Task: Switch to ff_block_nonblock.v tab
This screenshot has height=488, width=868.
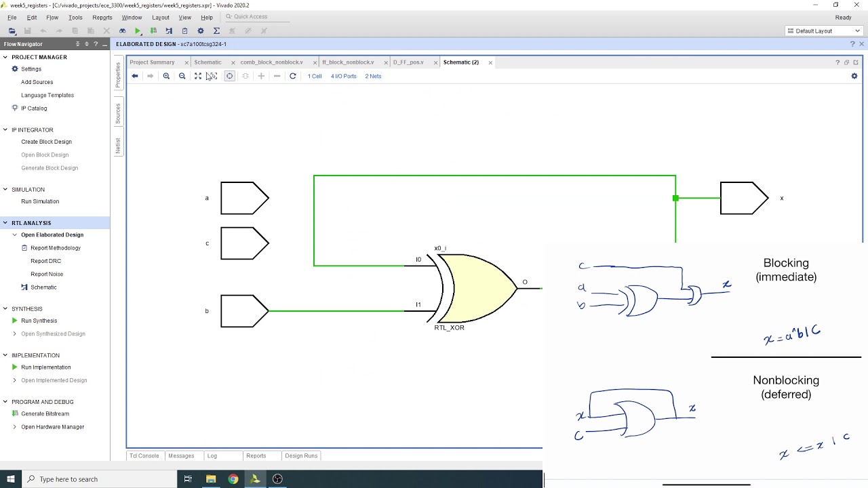Action: coord(348,62)
